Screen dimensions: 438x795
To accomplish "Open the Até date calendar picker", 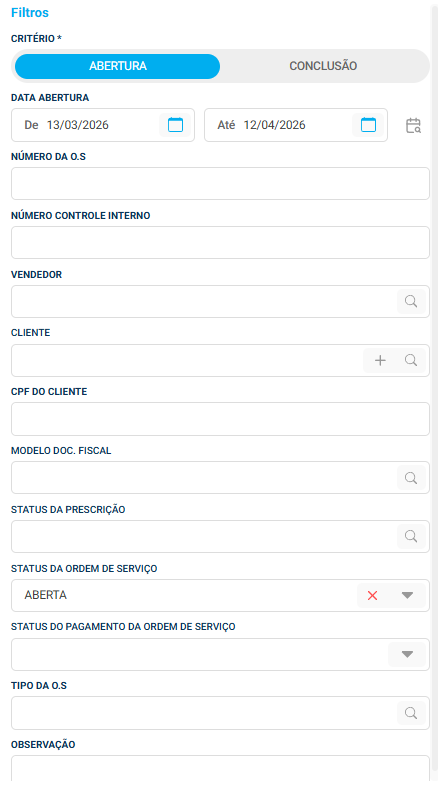I will click(x=368, y=125).
